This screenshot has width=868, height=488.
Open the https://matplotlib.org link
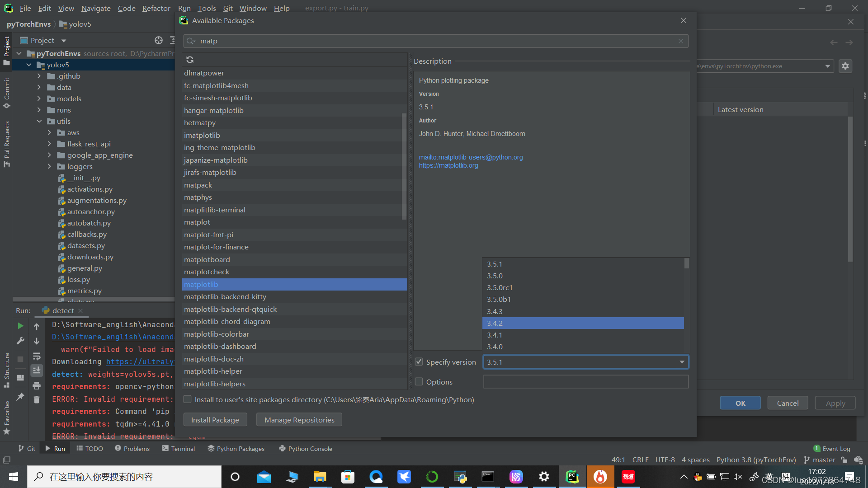[x=448, y=165]
